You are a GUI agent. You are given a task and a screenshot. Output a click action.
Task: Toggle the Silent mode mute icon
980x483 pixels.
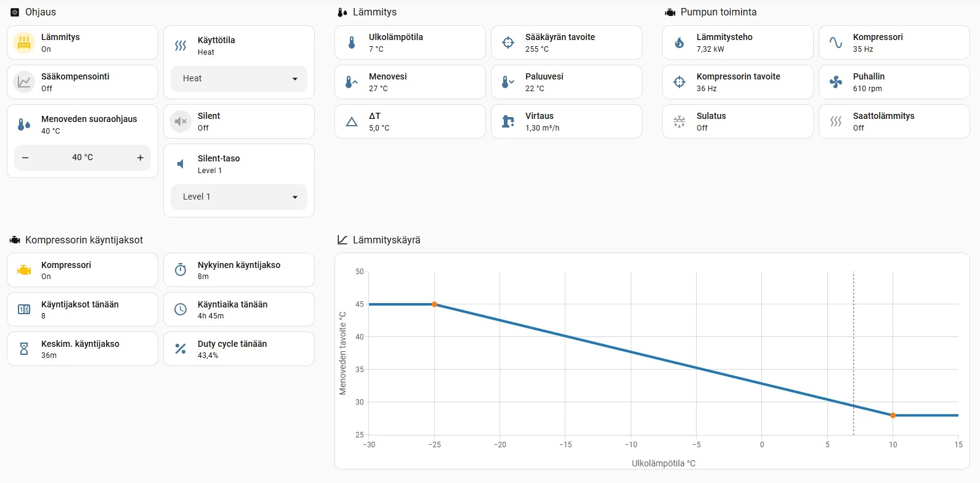click(x=180, y=121)
